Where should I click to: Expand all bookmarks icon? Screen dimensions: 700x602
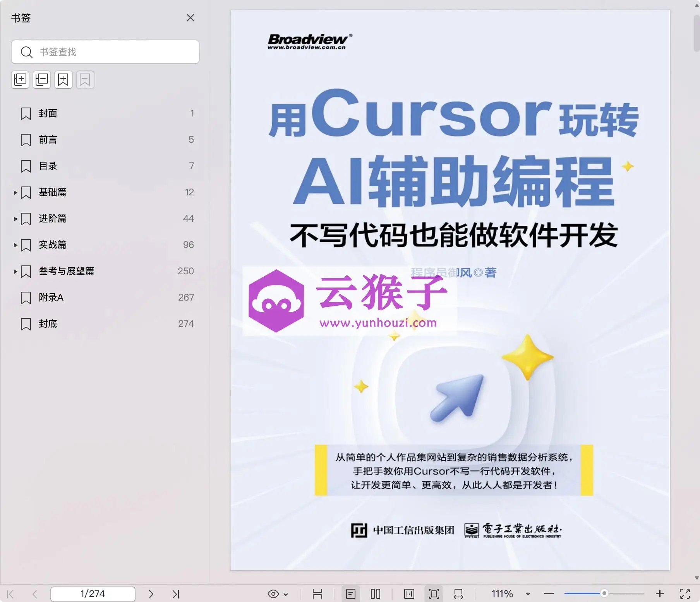tap(20, 80)
